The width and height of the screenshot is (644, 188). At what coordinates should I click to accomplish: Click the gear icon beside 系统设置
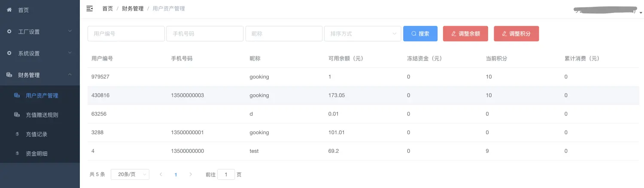[9, 53]
